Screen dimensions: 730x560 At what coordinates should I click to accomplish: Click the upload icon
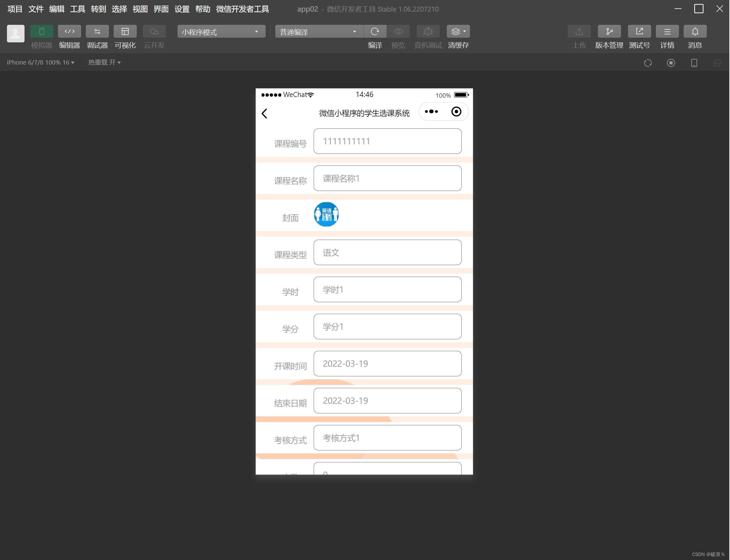tap(580, 31)
